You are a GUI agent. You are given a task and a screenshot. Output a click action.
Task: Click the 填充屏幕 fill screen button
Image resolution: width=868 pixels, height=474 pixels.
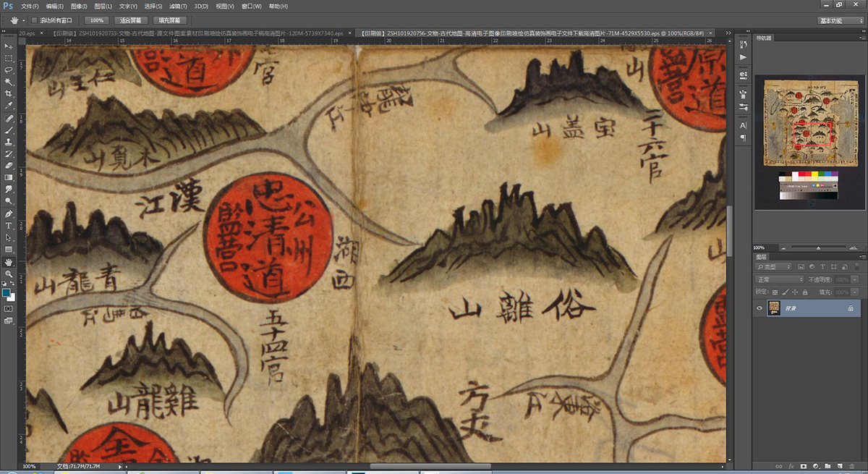pos(171,20)
